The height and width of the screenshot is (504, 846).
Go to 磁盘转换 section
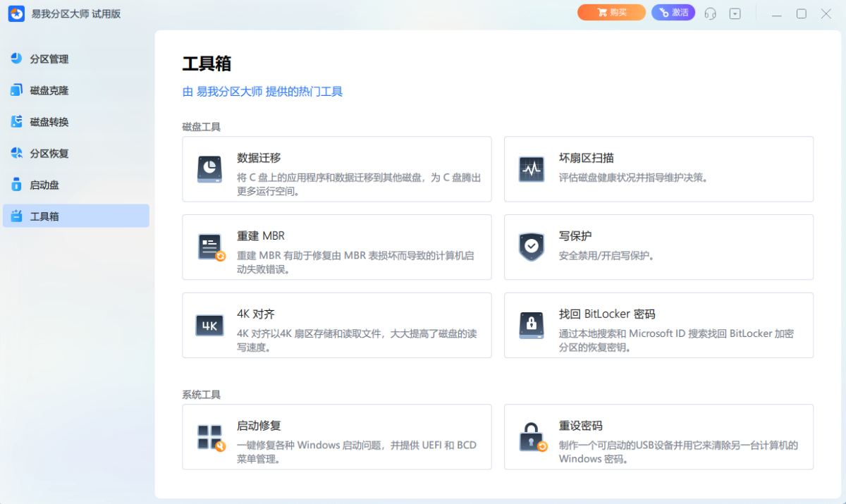pyautogui.click(x=76, y=122)
